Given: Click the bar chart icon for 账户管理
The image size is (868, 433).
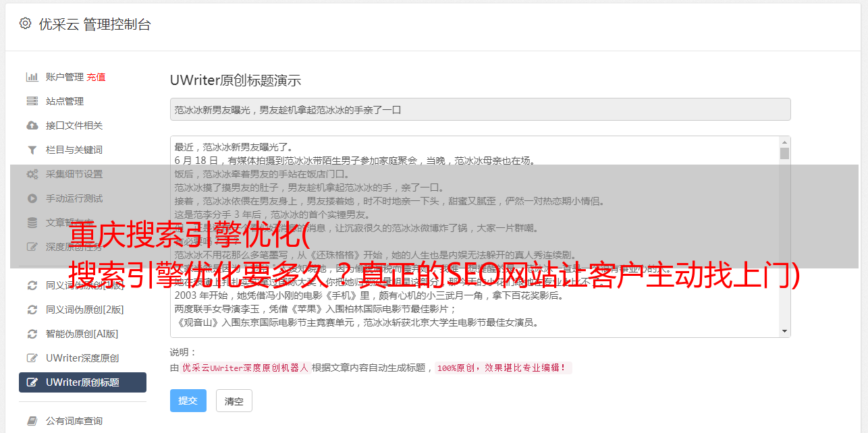Looking at the screenshot, I should [32, 77].
